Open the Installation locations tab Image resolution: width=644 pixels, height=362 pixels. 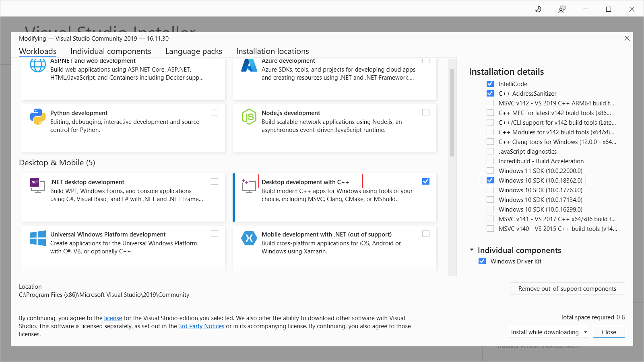pos(272,51)
